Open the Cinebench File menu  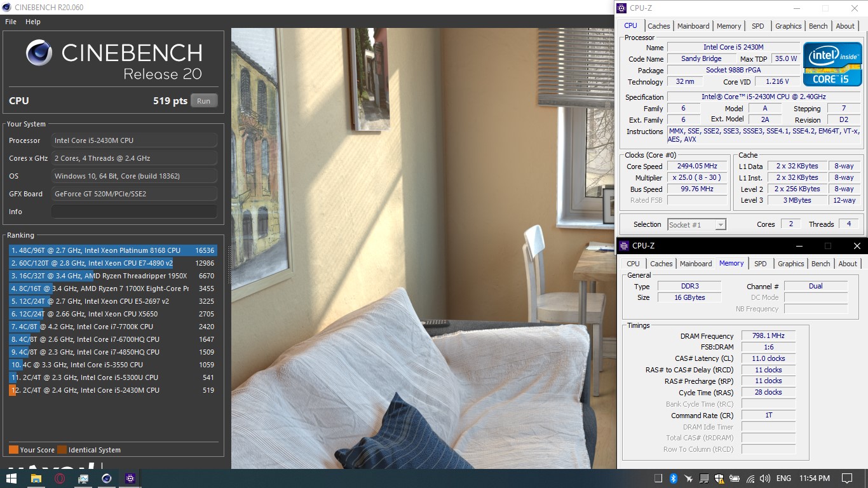(x=11, y=22)
